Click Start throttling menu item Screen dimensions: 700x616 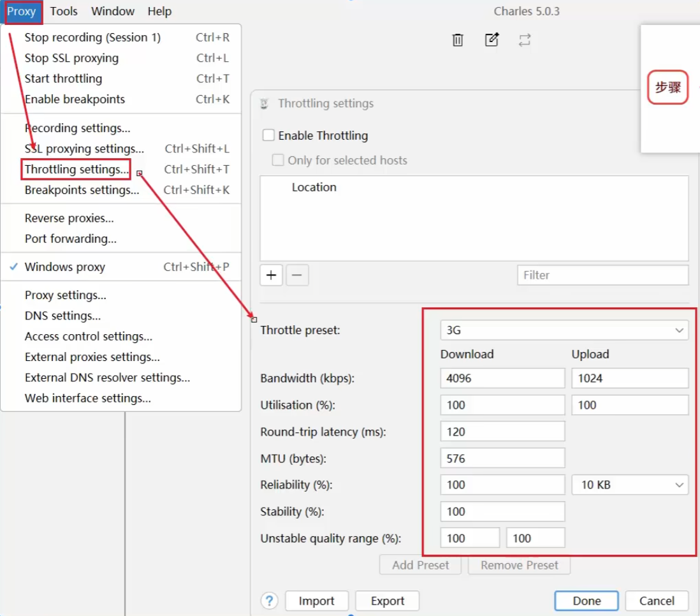click(x=63, y=79)
